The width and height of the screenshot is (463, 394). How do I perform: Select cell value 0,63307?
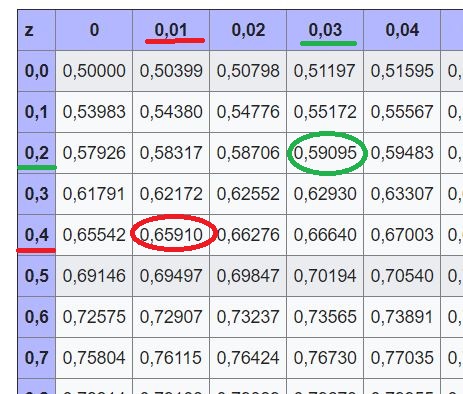(x=402, y=194)
